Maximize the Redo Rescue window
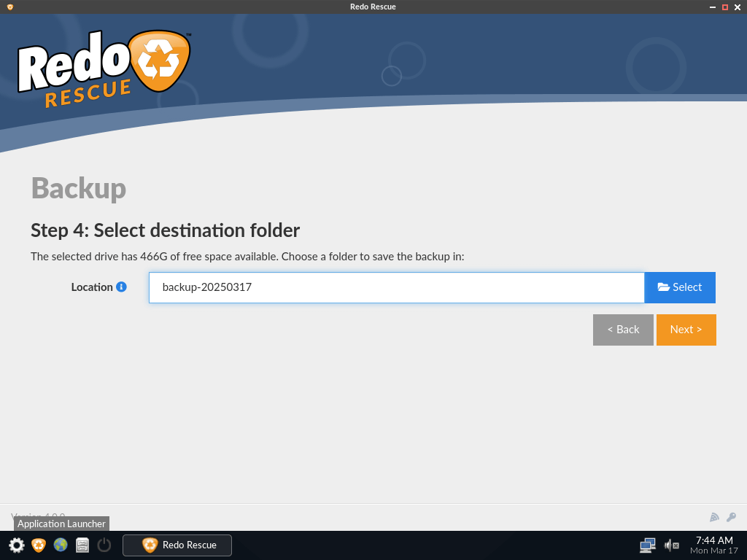 pos(725,7)
